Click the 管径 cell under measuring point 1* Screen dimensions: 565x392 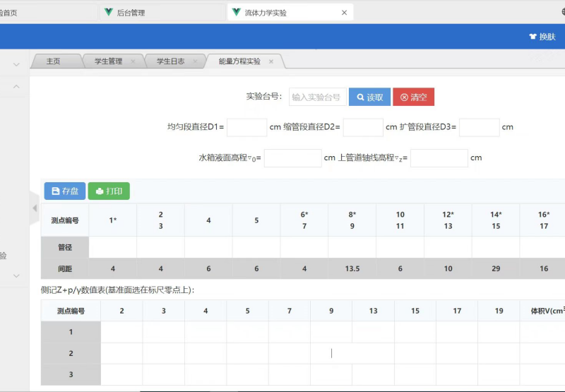(113, 247)
